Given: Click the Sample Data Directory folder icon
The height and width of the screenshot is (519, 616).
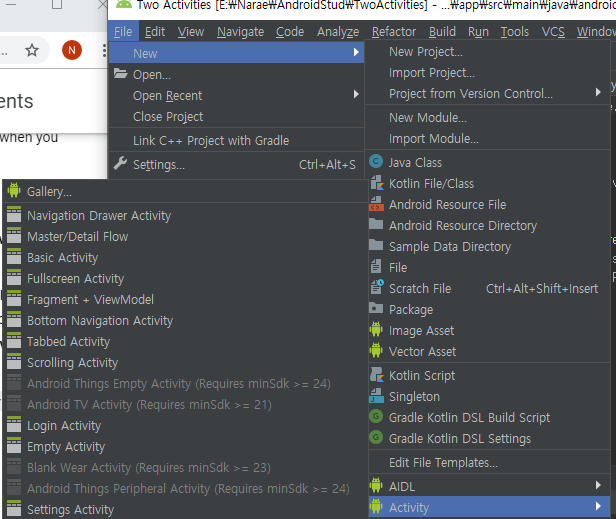Looking at the screenshot, I should pos(376,246).
